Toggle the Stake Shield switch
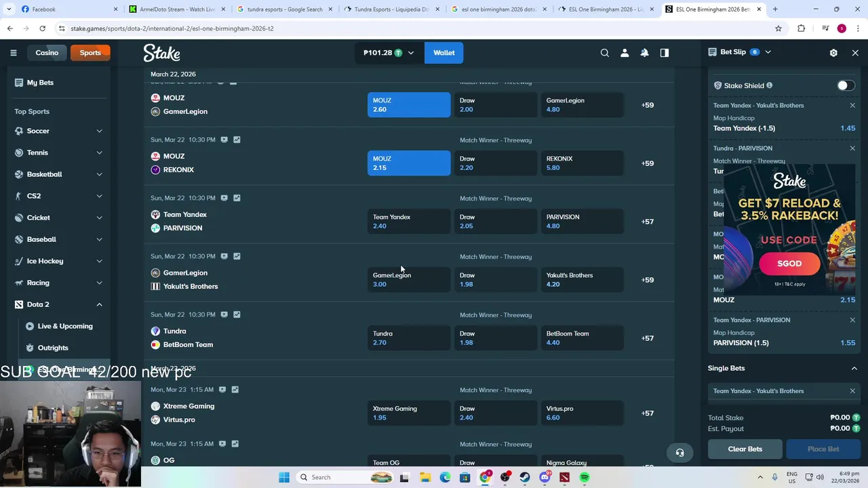The image size is (868, 488). (x=845, y=85)
